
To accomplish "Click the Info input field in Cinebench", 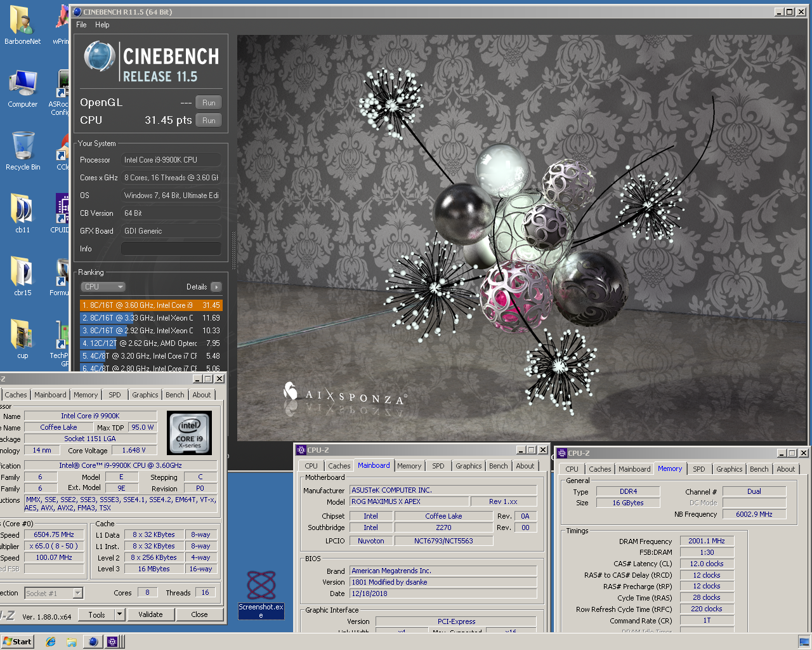I will 171,249.
